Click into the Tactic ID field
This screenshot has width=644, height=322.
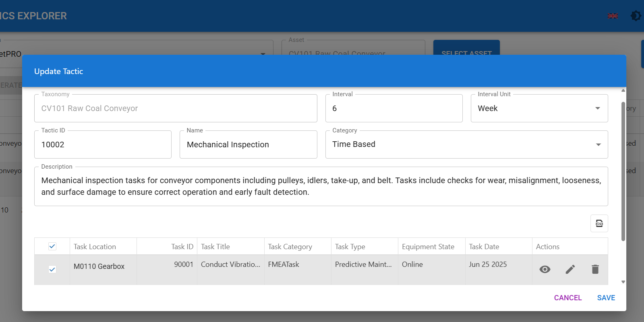103,144
